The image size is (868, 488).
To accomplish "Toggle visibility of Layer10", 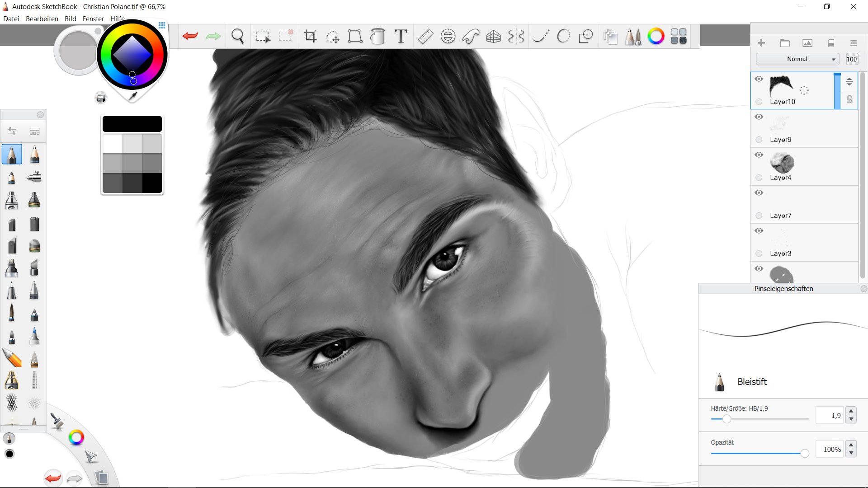I will coord(759,79).
